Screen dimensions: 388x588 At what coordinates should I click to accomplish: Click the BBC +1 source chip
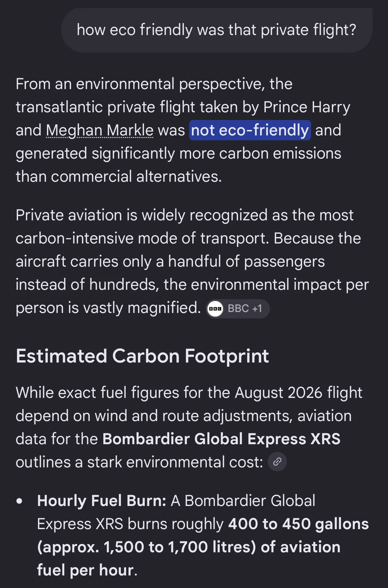[238, 309]
